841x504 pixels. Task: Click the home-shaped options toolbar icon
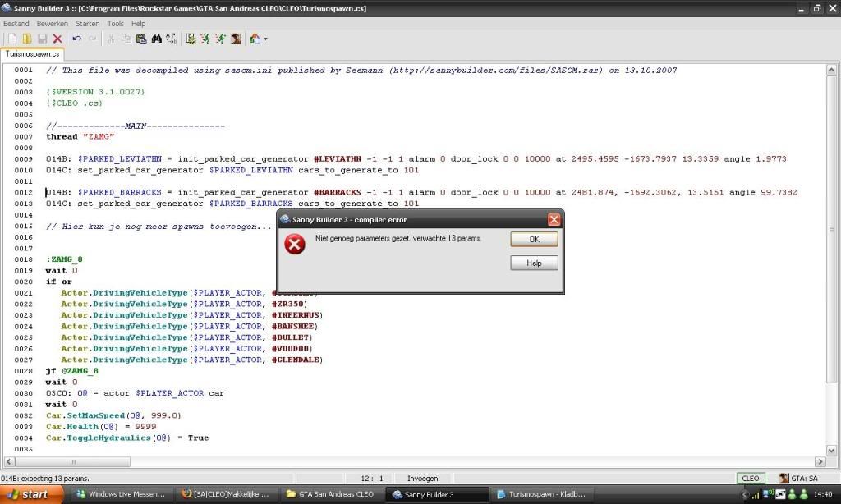point(255,39)
